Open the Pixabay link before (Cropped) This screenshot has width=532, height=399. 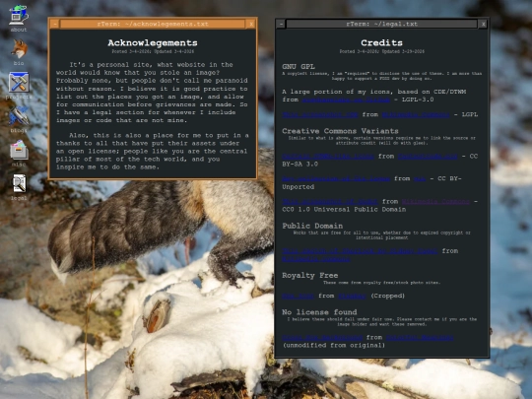click(x=352, y=296)
